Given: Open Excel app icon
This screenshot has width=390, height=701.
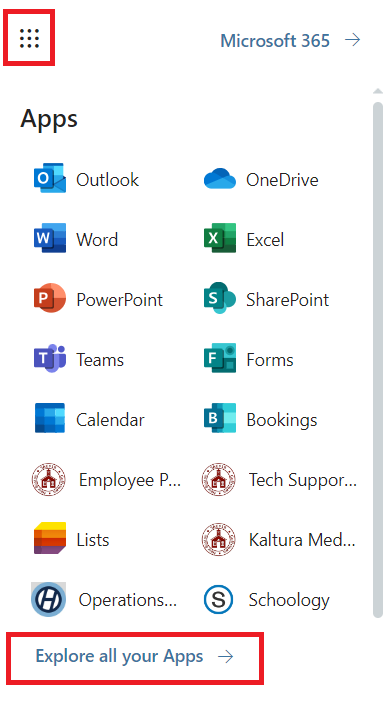Looking at the screenshot, I should coord(220,238).
